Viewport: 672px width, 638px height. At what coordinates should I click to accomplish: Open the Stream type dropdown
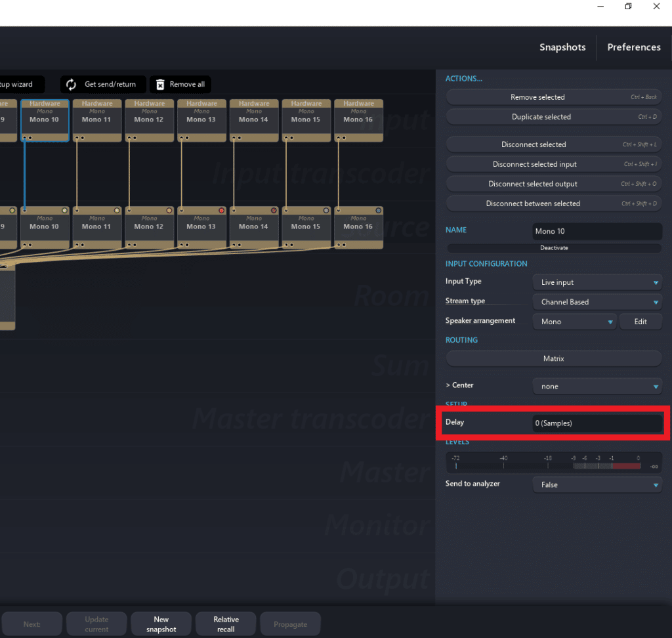(x=597, y=302)
